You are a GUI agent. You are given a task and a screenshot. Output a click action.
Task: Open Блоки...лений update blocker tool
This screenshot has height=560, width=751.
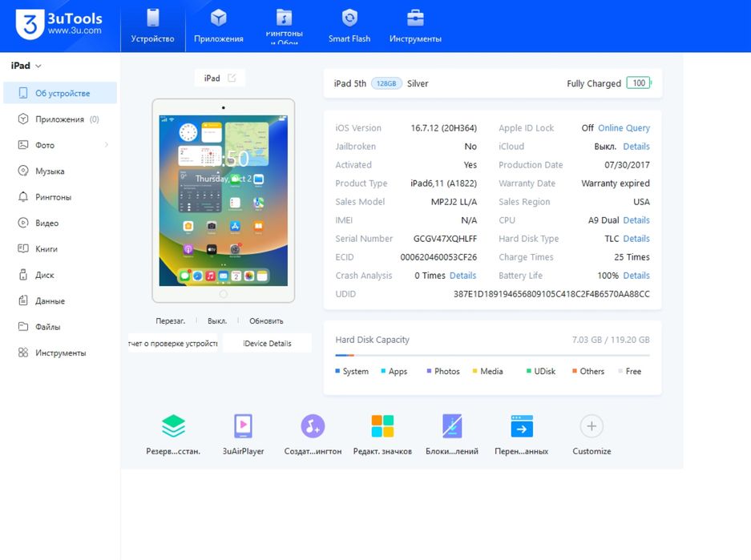(x=452, y=434)
